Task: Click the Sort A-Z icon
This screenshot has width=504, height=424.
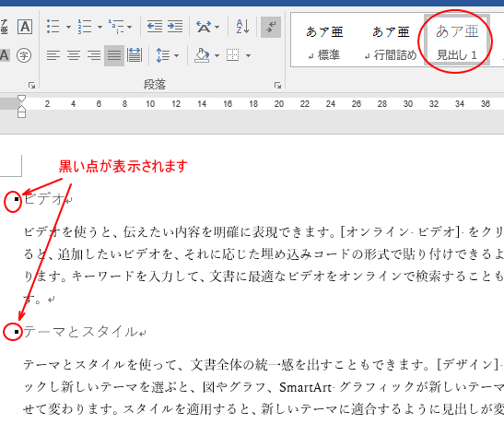Action: point(242,27)
